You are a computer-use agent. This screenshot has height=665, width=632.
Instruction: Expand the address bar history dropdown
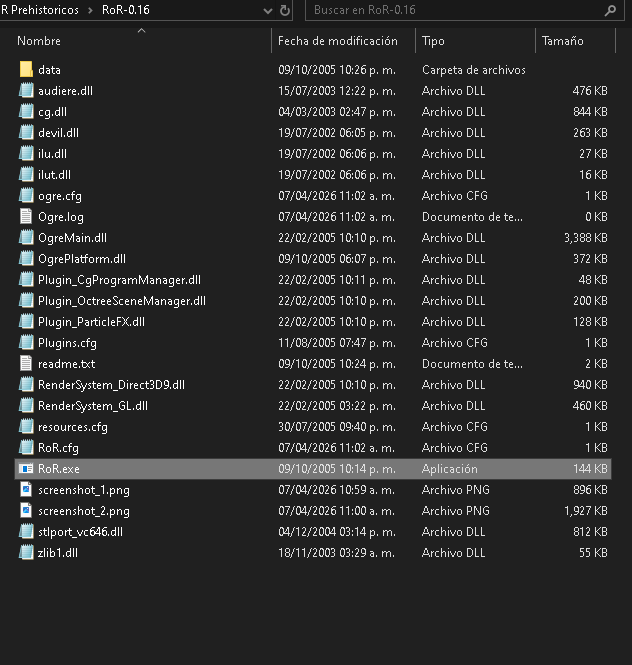[x=267, y=11]
